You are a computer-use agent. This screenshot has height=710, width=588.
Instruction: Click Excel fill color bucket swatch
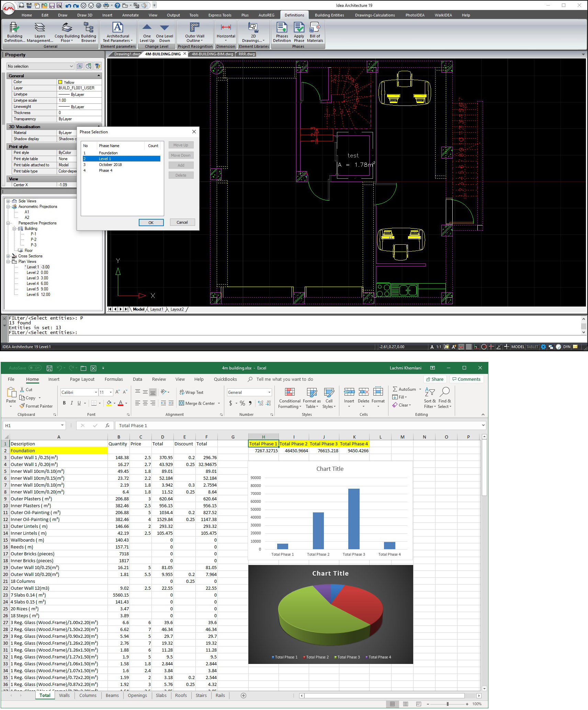tap(109, 403)
